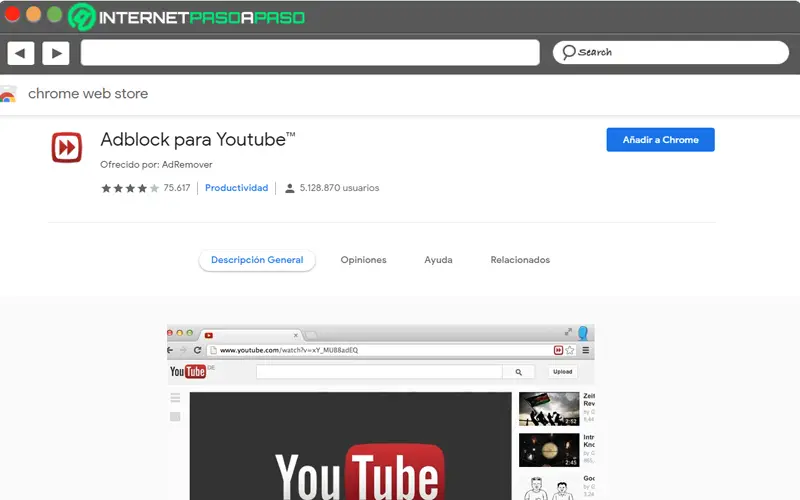
Task: Click the magnifier icon in Search box
Action: point(568,52)
